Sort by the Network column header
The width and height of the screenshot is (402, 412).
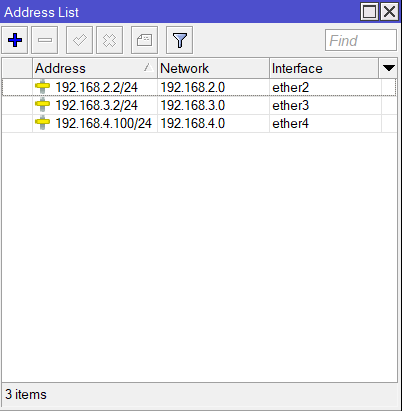(213, 68)
